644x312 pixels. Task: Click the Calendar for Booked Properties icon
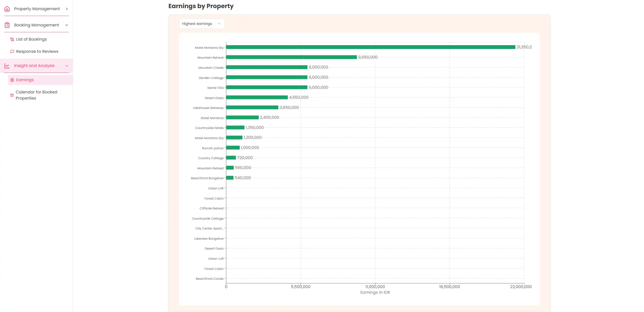12,95
